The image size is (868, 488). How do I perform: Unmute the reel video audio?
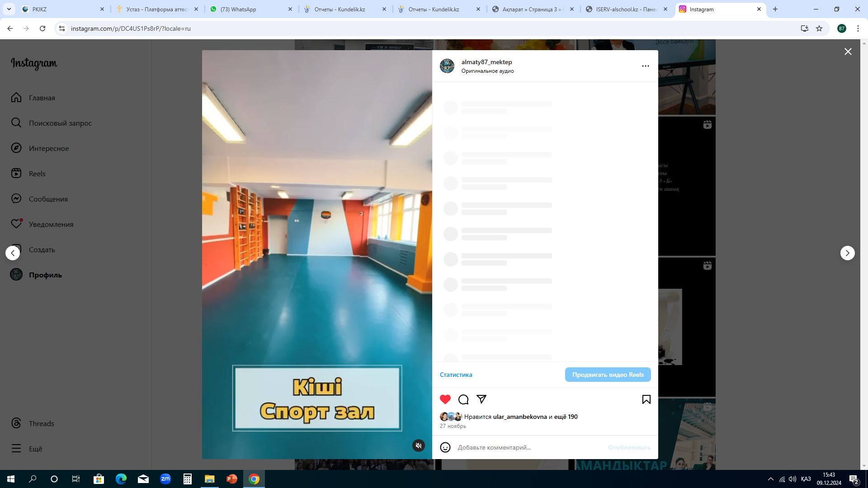pyautogui.click(x=419, y=446)
